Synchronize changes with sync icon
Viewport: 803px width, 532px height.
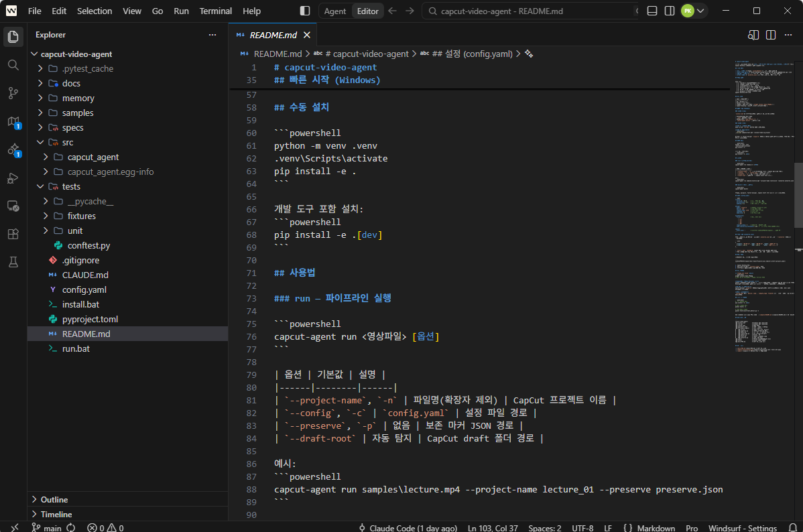71,527
